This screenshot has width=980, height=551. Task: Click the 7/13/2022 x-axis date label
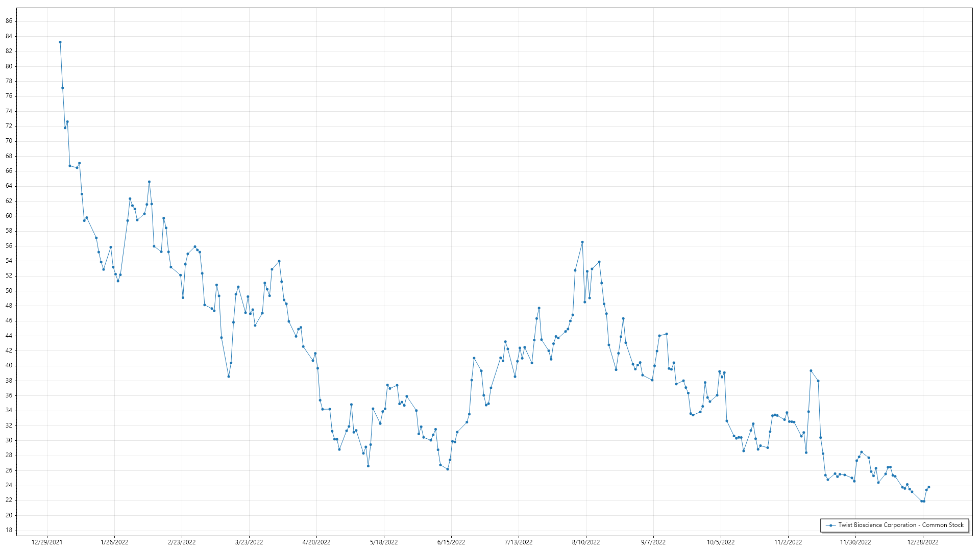coord(519,542)
